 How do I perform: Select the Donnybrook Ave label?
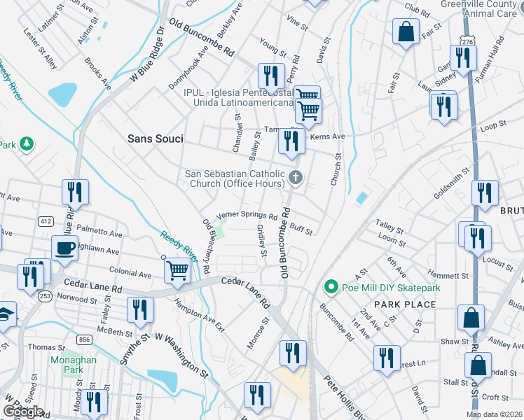(x=188, y=68)
